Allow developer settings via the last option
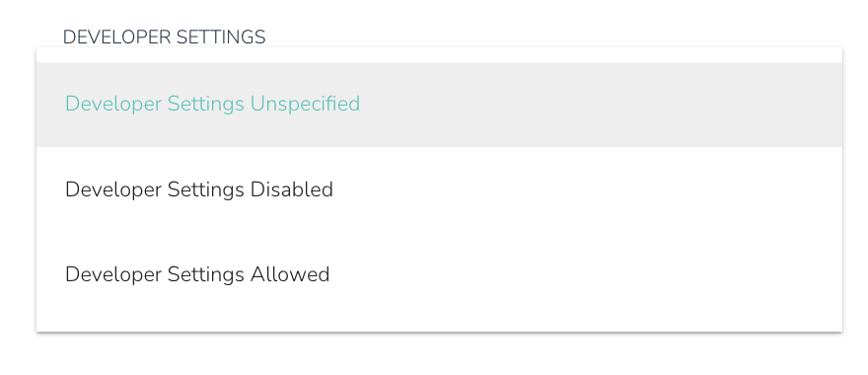 tap(439, 274)
